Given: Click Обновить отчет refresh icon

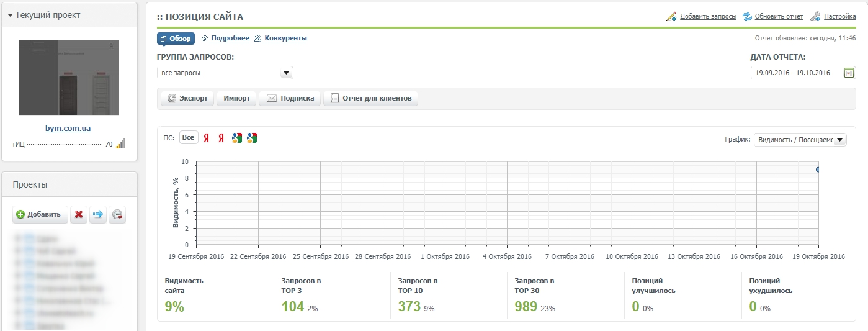Looking at the screenshot, I should pos(747,16).
